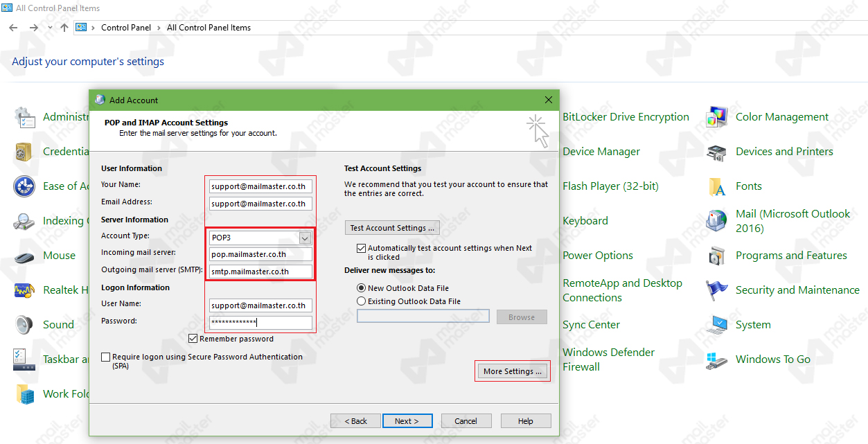Expand the Account Type POP3 dropdown
Screen dimensions: 868x444
(x=305, y=238)
